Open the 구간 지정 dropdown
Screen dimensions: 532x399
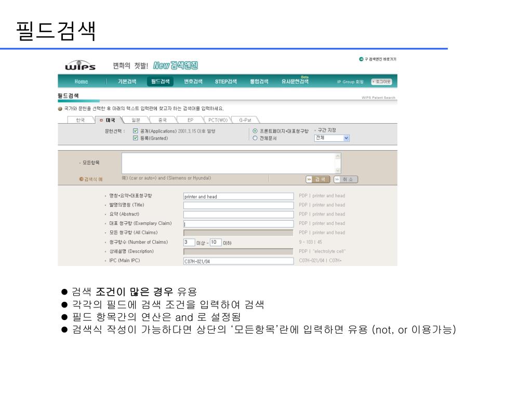pos(332,138)
